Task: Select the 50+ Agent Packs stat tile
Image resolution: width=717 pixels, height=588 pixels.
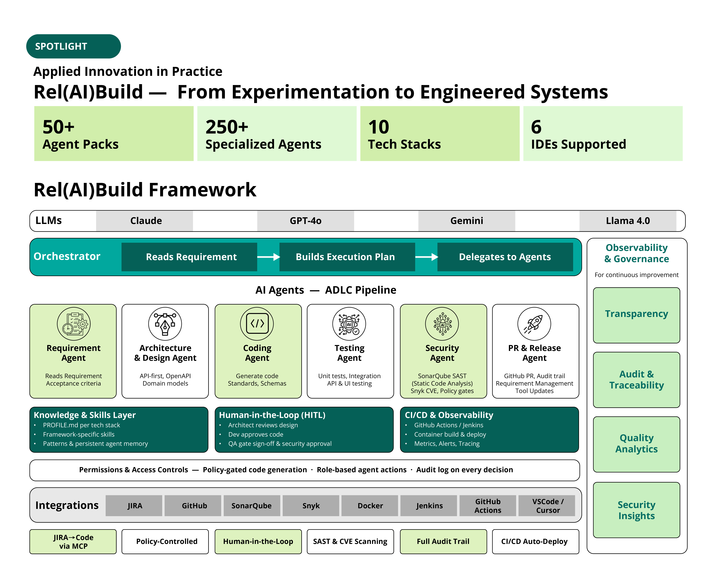Action: point(114,133)
